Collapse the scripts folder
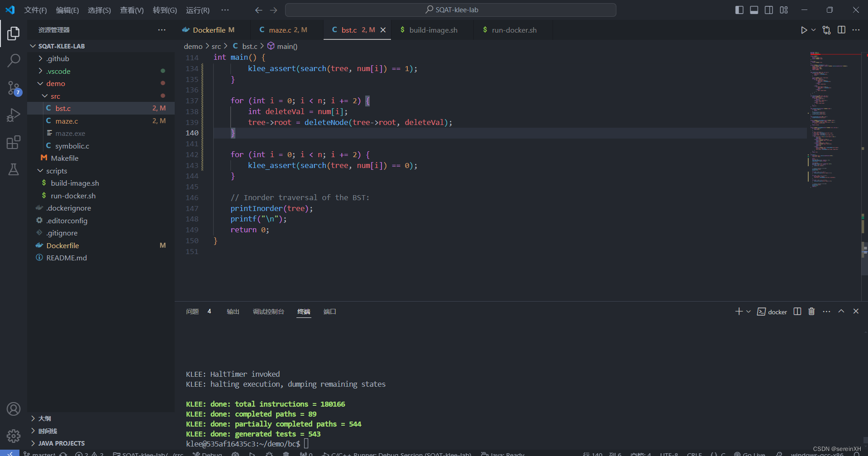The image size is (868, 456). [x=101, y=171]
